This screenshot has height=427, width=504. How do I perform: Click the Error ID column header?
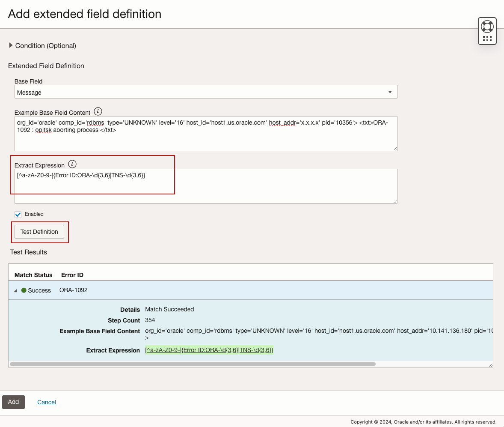point(71,275)
